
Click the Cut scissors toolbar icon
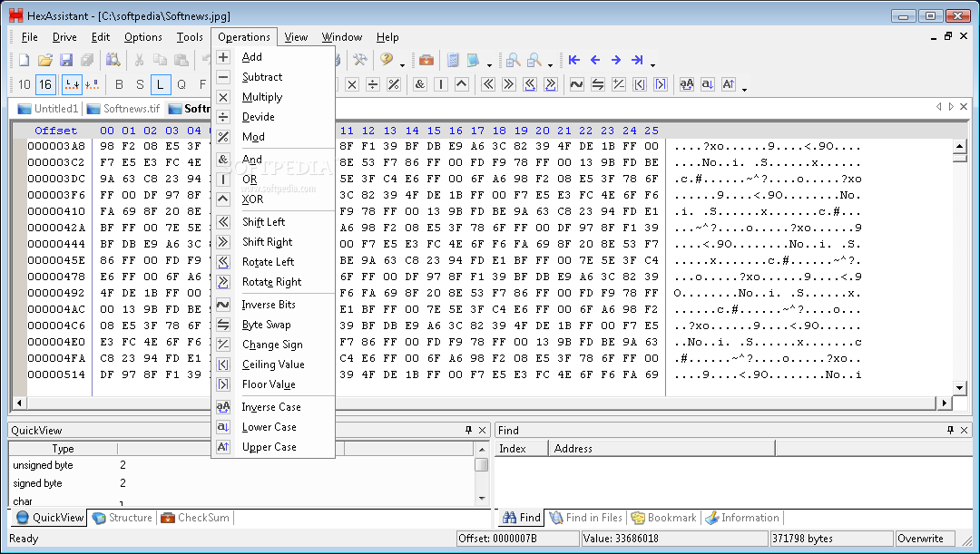(140, 60)
